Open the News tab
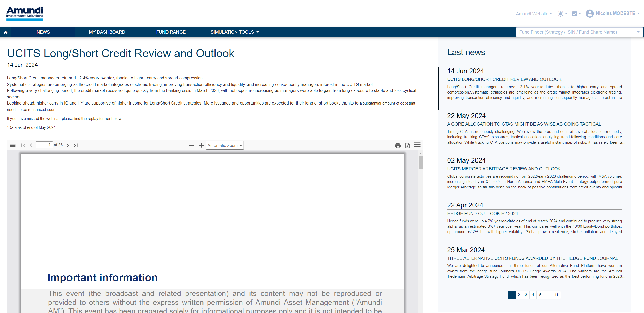Viewport: 644px width, 313px height. (43, 32)
